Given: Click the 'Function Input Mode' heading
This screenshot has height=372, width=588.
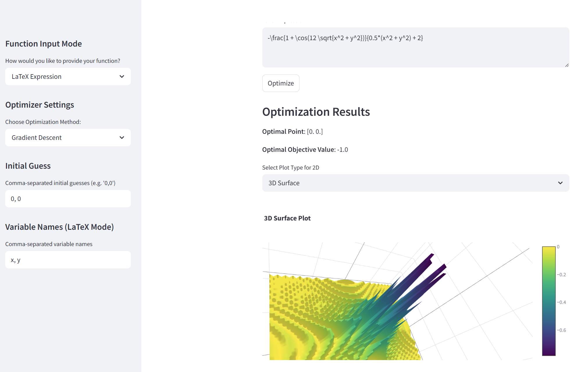Looking at the screenshot, I should coord(44,44).
